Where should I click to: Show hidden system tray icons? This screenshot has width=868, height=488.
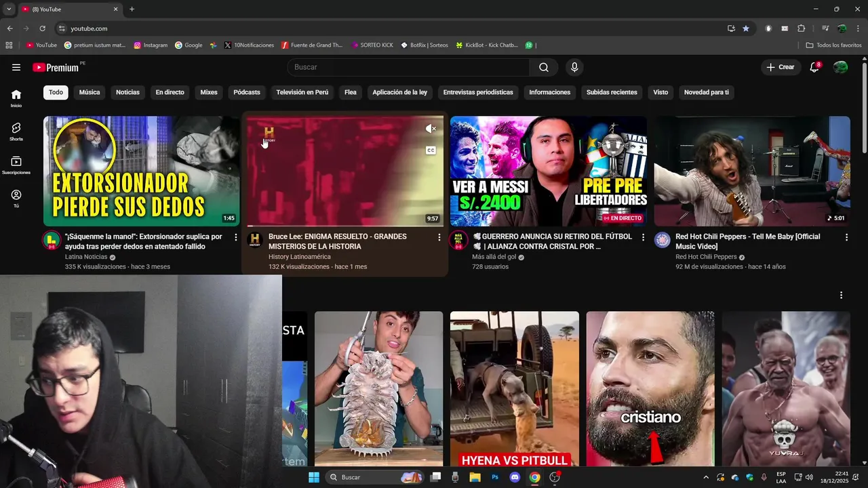click(x=706, y=477)
